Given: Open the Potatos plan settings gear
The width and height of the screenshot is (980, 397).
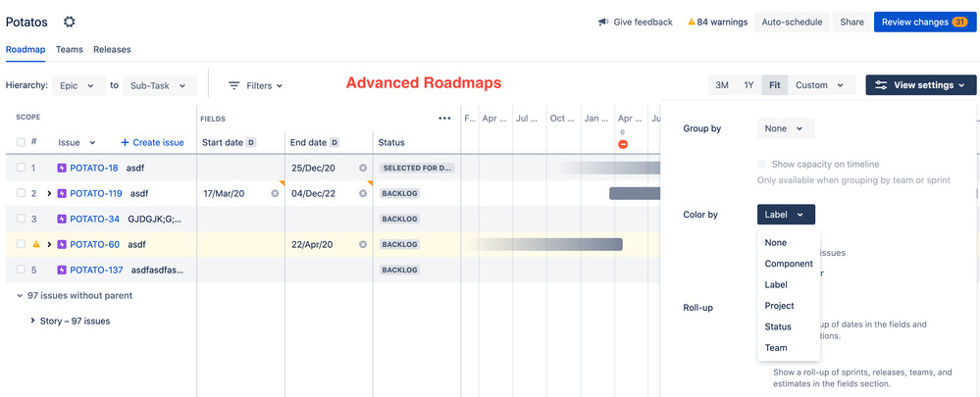Looking at the screenshot, I should 70,22.
